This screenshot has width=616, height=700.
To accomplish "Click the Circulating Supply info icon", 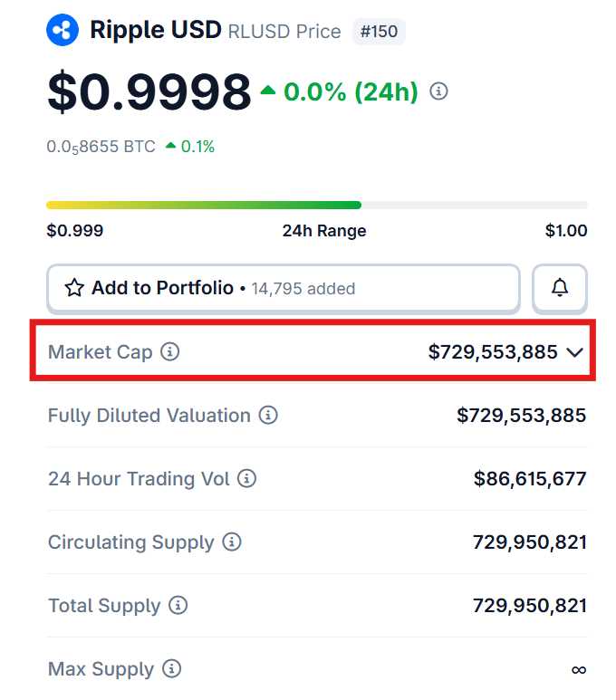I will (x=232, y=542).
